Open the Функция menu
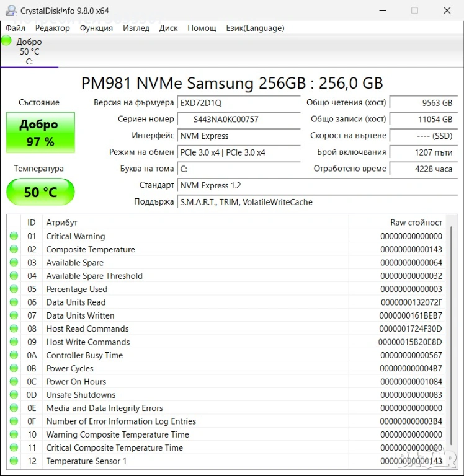The image size is (464, 476). click(x=96, y=28)
